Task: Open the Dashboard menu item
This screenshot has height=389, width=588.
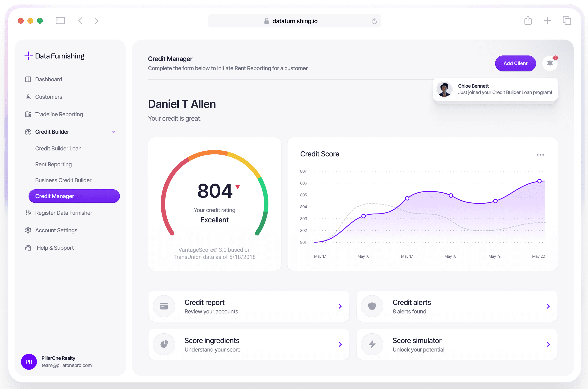Action: [x=49, y=79]
